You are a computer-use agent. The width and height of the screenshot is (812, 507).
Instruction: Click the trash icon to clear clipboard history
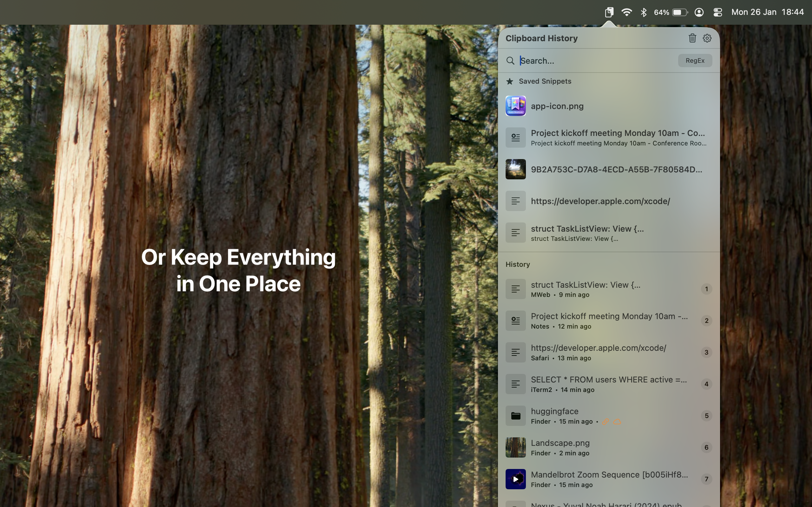pyautogui.click(x=692, y=38)
